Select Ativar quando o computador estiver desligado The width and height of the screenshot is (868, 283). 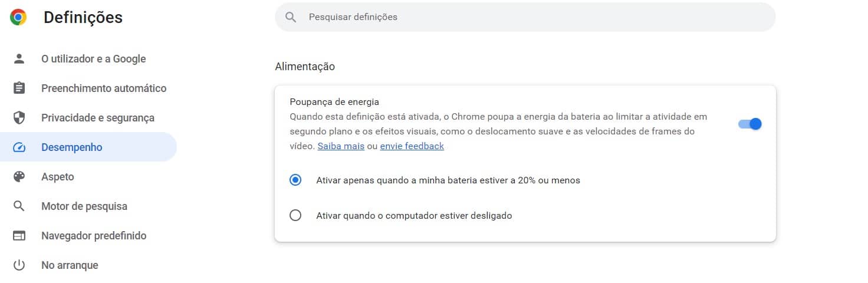tap(295, 216)
